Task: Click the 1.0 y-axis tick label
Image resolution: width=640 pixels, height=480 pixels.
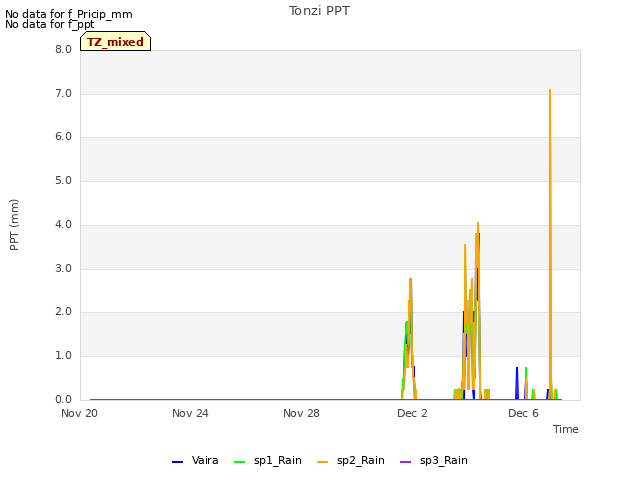Action: [x=63, y=356]
